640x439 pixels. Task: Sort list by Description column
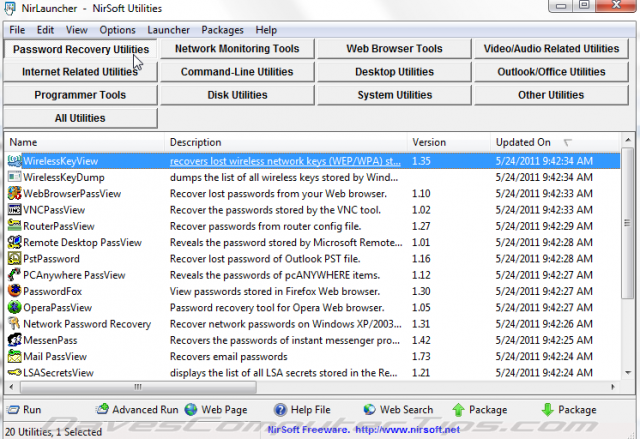click(286, 142)
